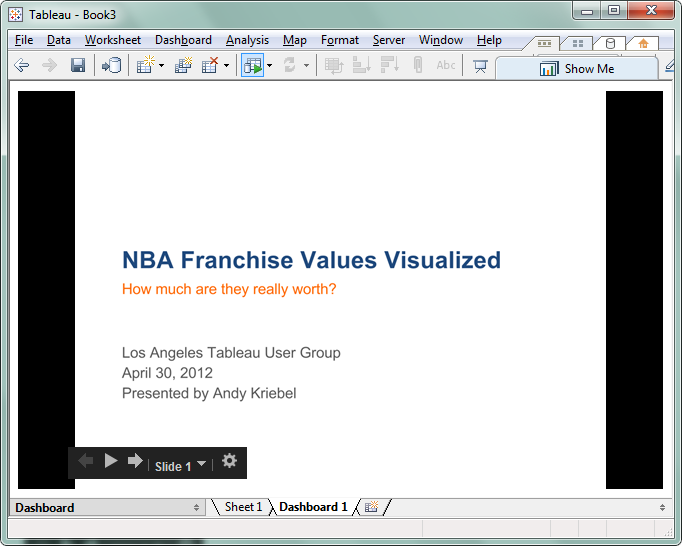Click the Abc Show Mark Labels icon
Screen dimensions: 682x546
(446, 65)
